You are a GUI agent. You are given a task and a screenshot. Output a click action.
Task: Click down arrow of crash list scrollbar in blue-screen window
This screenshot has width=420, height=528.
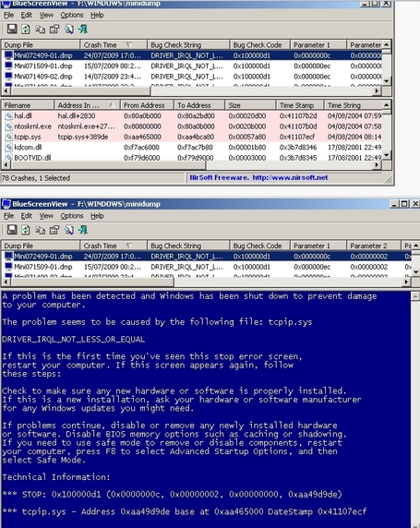click(x=416, y=272)
